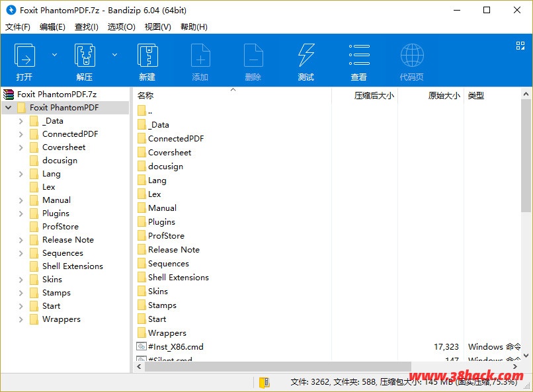Open the 选项(O) menu

pyautogui.click(x=122, y=27)
